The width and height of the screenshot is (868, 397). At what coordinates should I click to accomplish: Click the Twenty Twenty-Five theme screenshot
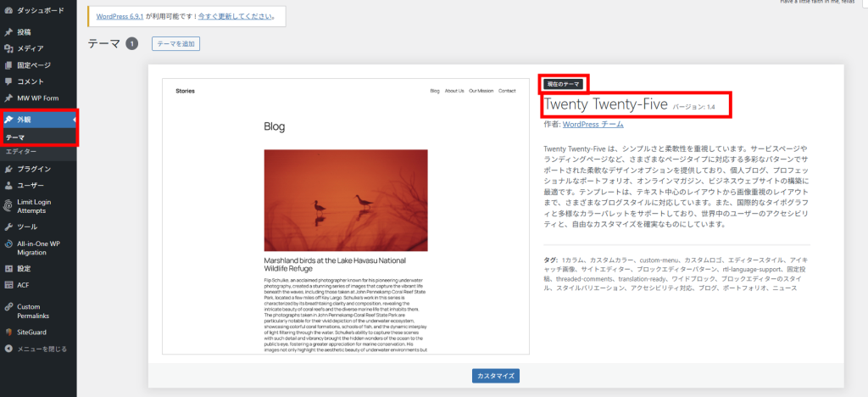click(346, 216)
